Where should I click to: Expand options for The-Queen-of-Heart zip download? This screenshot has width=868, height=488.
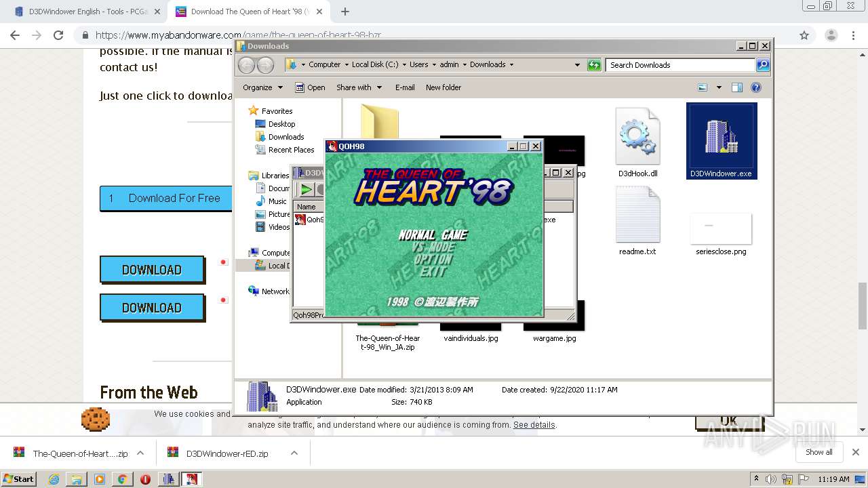pos(140,453)
